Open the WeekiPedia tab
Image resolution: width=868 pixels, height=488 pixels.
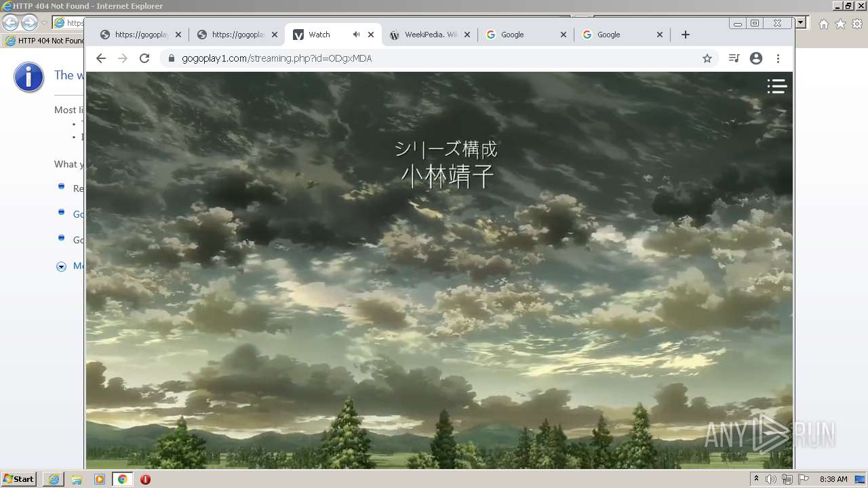(x=430, y=35)
